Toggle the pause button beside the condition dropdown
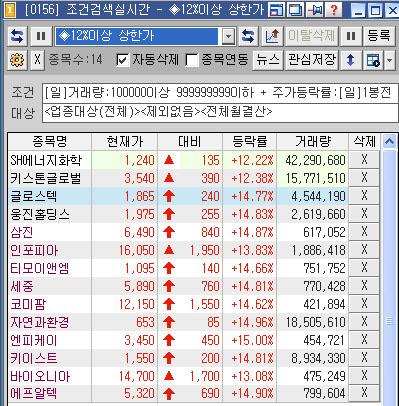This screenshot has width=399, height=406. (41, 36)
